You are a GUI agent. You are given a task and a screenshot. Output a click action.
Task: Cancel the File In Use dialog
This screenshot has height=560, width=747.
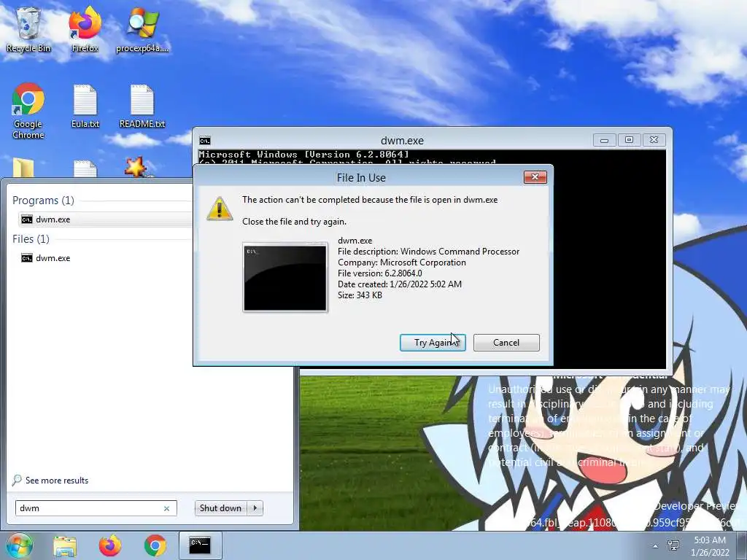(x=506, y=343)
